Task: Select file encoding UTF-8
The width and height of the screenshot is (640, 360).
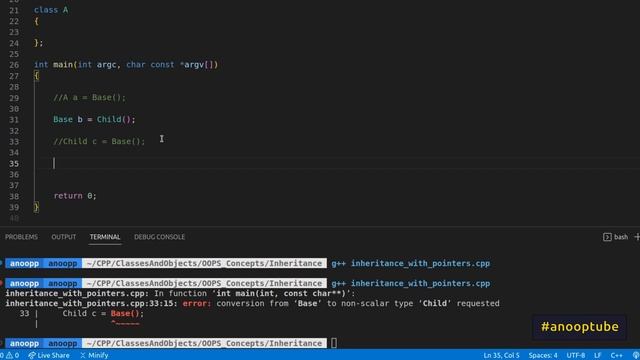Action: [x=576, y=355]
